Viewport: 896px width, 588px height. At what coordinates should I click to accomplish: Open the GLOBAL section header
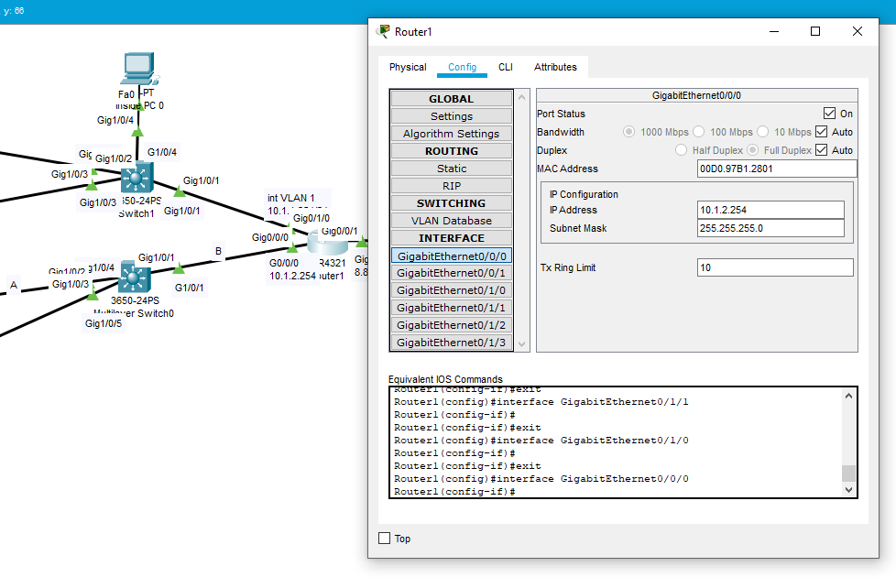coord(452,99)
